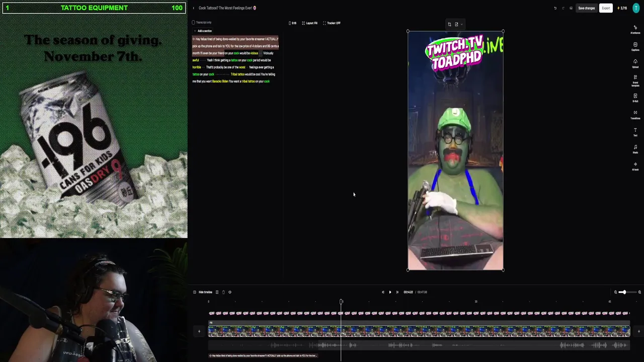Add a clip with the left plus button
The height and width of the screenshot is (362, 644).
pos(199,331)
